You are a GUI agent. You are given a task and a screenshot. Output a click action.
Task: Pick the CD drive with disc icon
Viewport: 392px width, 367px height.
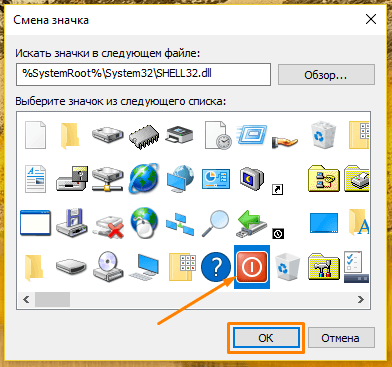pyautogui.click(x=108, y=266)
